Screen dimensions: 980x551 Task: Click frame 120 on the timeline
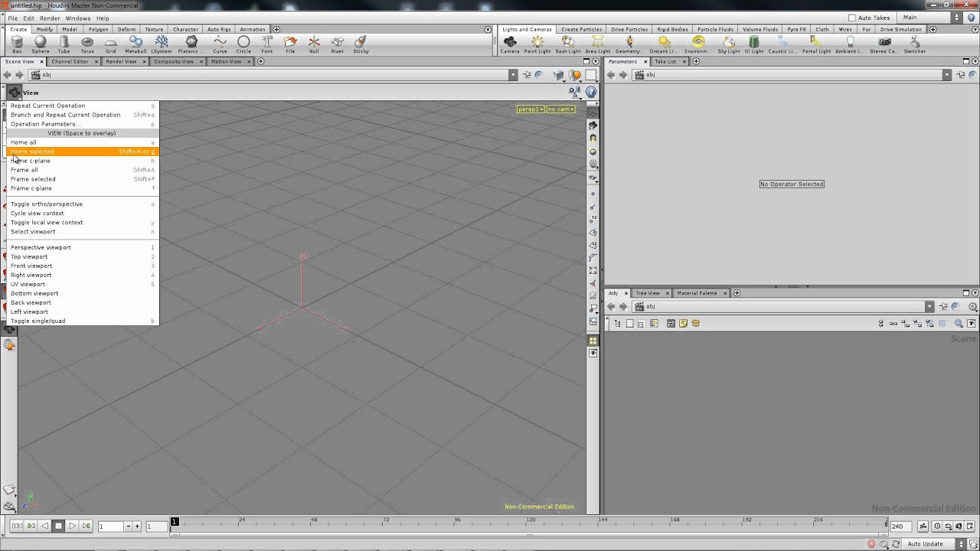point(531,523)
